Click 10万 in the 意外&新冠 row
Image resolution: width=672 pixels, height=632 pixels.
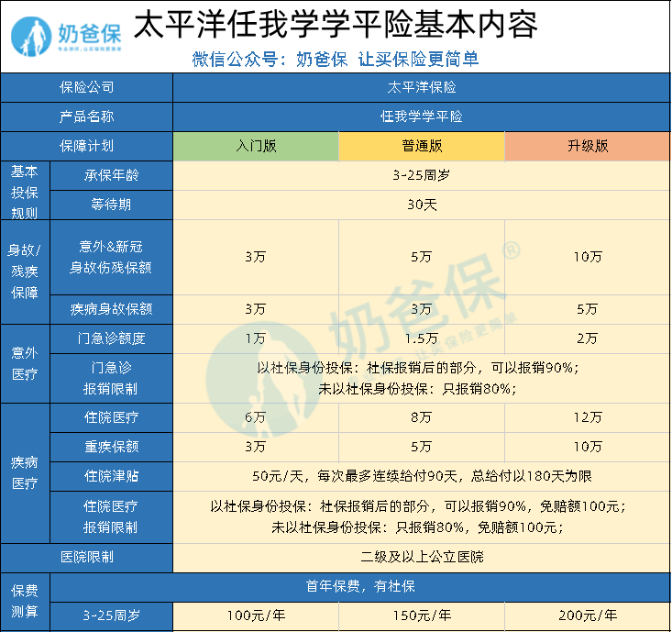tap(587, 257)
